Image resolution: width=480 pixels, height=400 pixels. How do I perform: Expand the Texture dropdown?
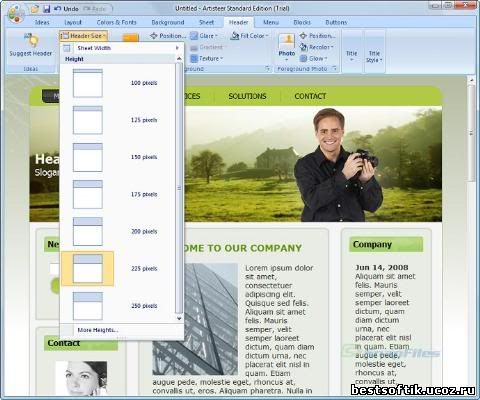click(x=207, y=59)
